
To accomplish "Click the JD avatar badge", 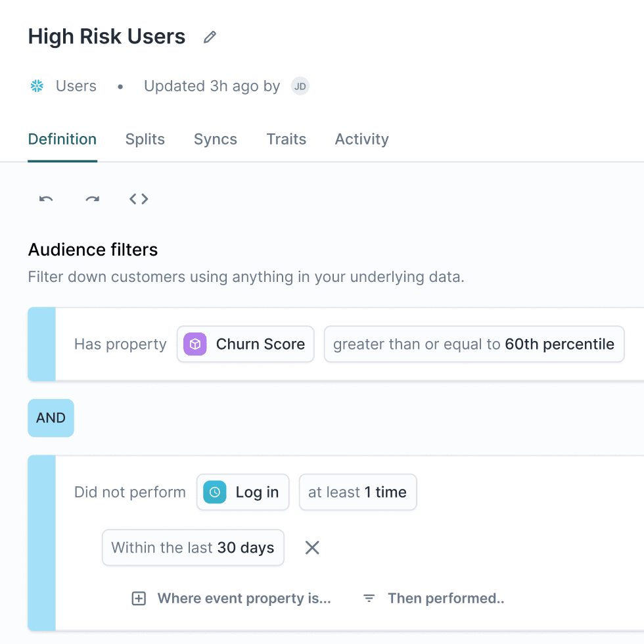I will 300,86.
